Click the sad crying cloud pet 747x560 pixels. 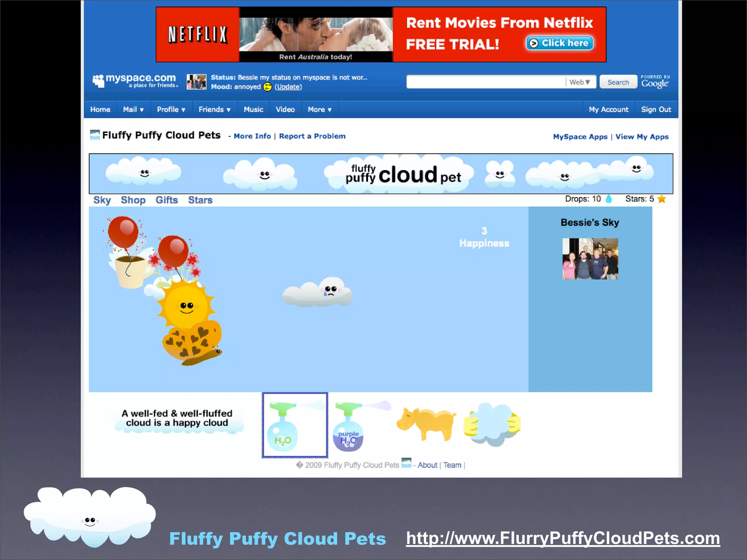click(317, 292)
